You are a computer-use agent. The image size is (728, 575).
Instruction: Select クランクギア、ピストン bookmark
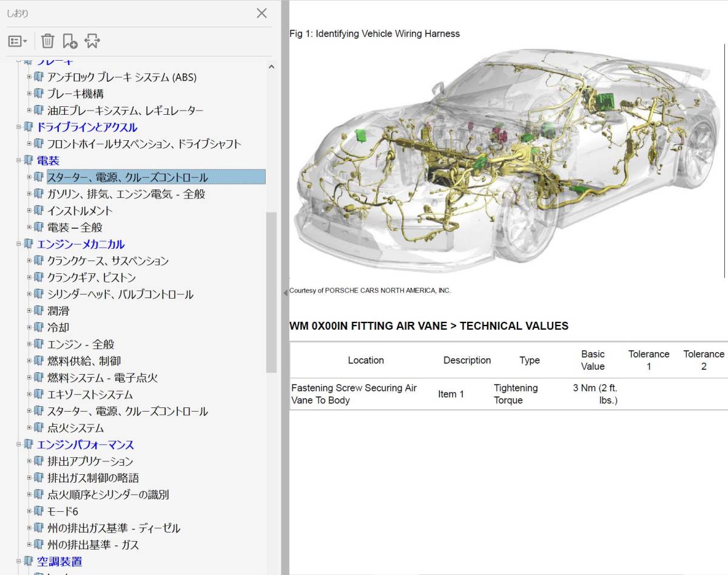(x=92, y=277)
